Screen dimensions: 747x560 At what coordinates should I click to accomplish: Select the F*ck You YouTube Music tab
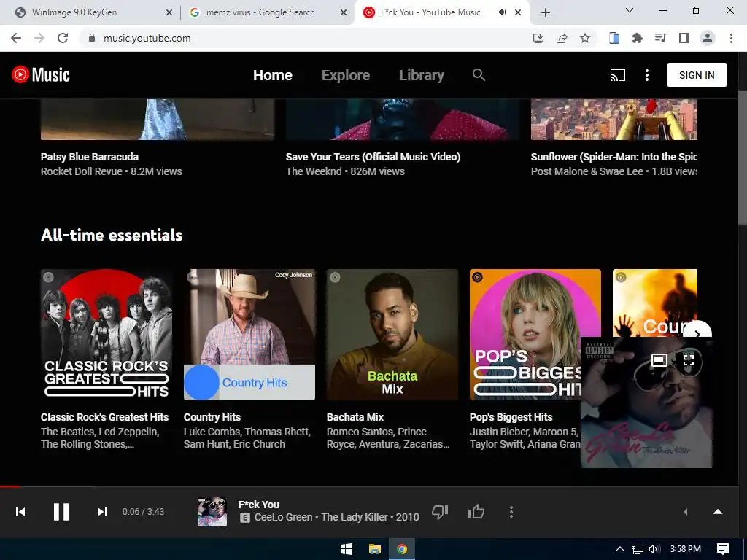pyautogui.click(x=431, y=12)
